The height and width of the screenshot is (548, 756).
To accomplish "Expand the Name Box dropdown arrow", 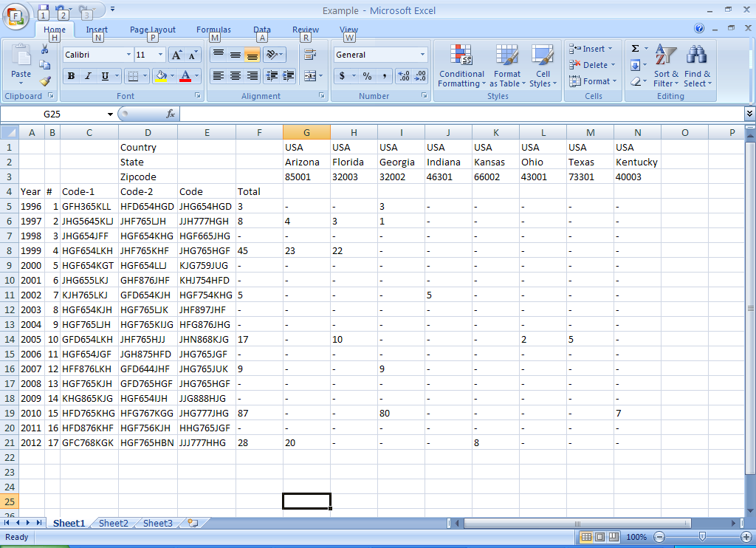I will click(x=110, y=114).
